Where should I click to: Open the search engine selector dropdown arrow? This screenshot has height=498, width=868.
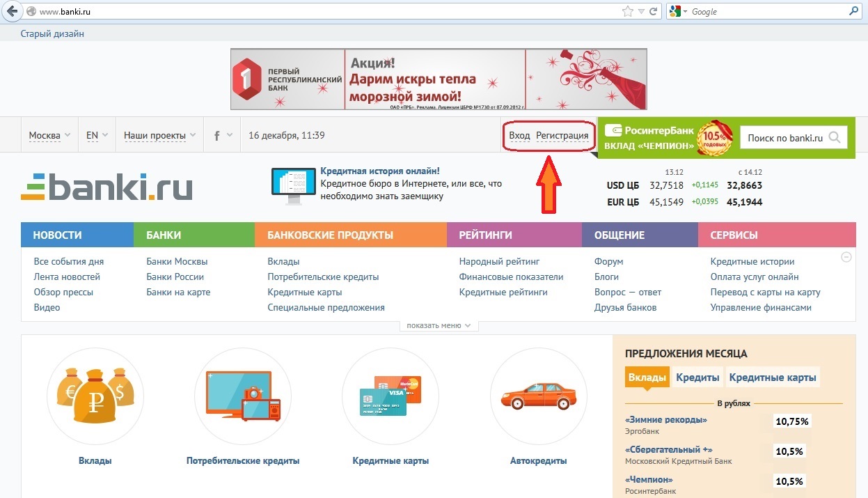(x=685, y=12)
